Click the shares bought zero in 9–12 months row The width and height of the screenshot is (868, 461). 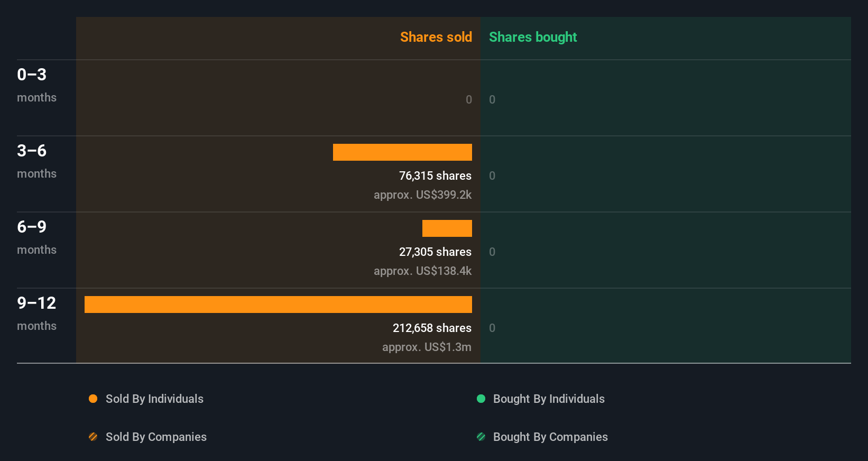click(492, 328)
